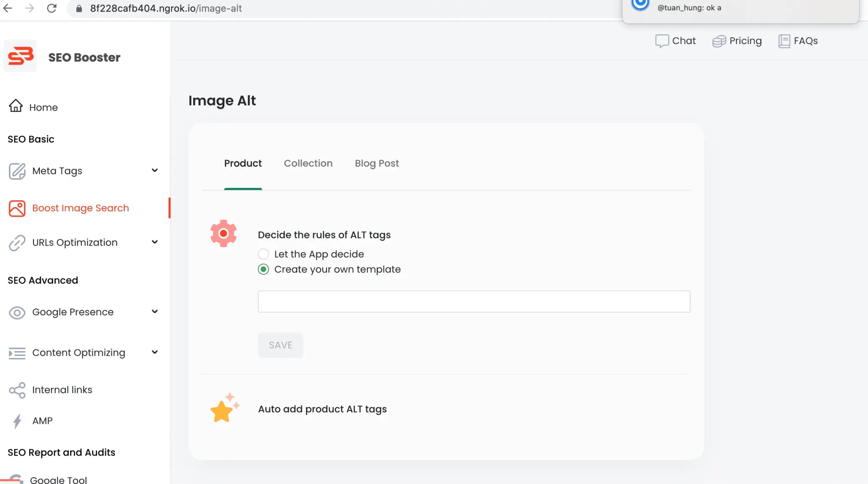Expand the Content Optimizing chevron
The height and width of the screenshot is (484, 868).
coord(155,353)
